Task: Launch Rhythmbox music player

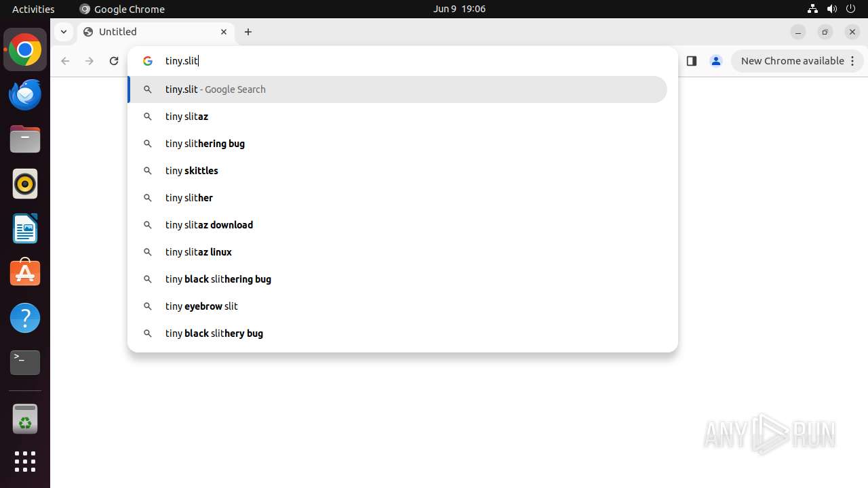Action: coord(25,184)
